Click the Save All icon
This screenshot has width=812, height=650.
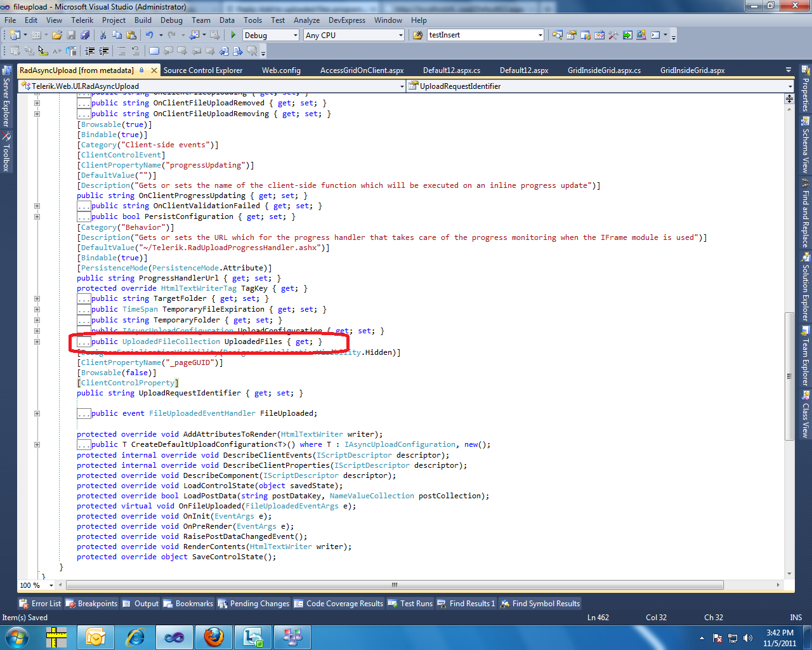coord(85,35)
